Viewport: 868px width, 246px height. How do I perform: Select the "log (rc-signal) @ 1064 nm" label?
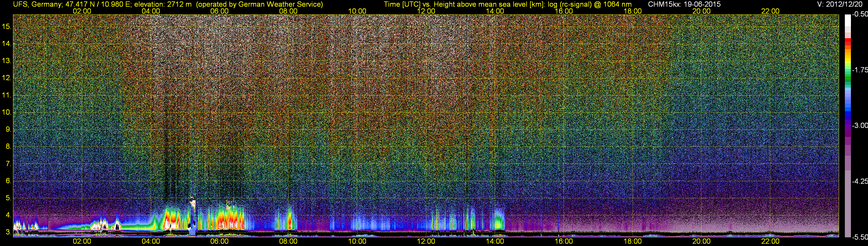coord(590,4)
